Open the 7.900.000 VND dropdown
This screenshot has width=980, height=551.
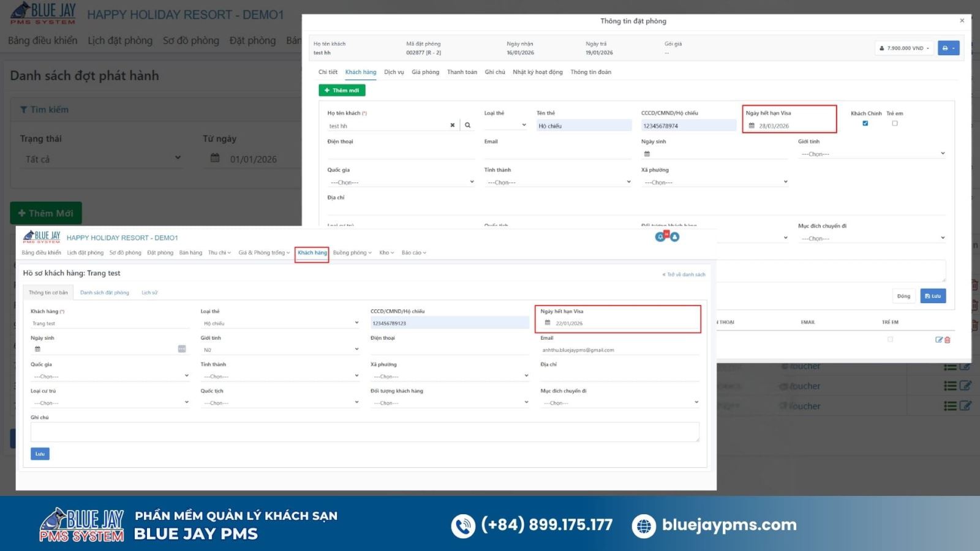pyautogui.click(x=904, y=48)
